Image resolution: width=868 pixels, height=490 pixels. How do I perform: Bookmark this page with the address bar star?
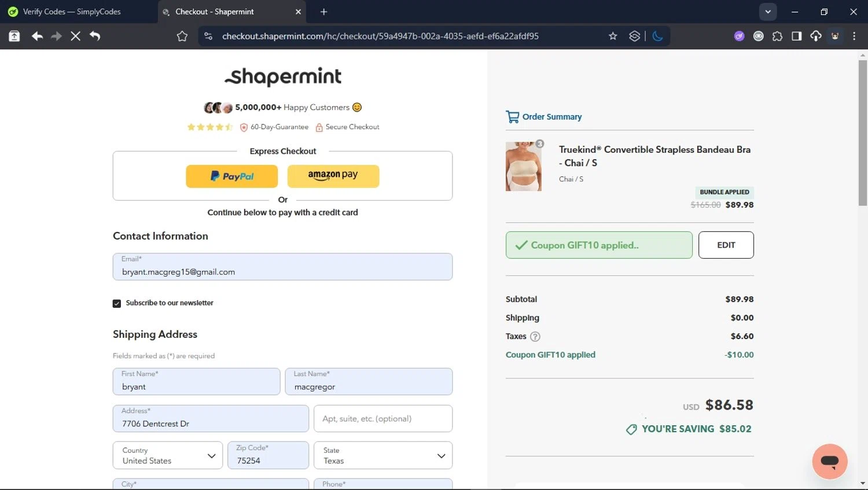[x=613, y=36]
